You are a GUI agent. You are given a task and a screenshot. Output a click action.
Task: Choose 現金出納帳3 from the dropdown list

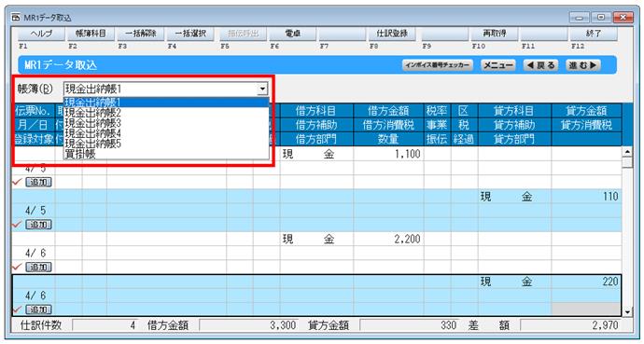coord(92,123)
